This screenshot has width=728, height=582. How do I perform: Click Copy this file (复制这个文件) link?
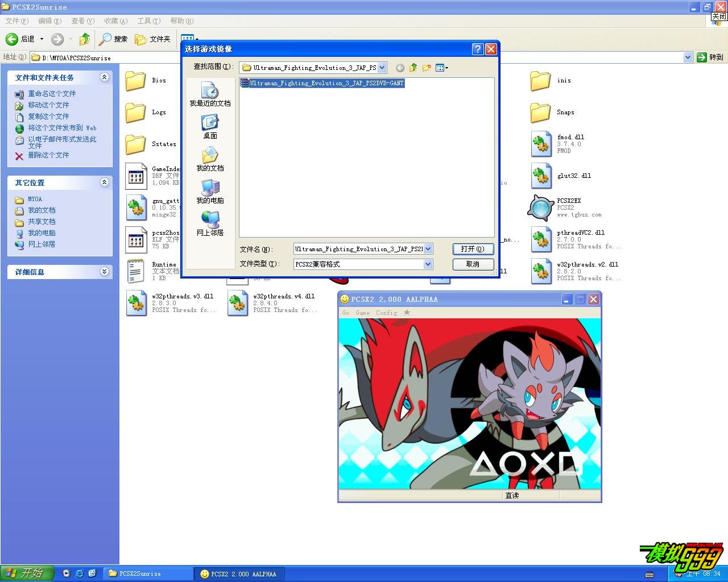pos(48,117)
